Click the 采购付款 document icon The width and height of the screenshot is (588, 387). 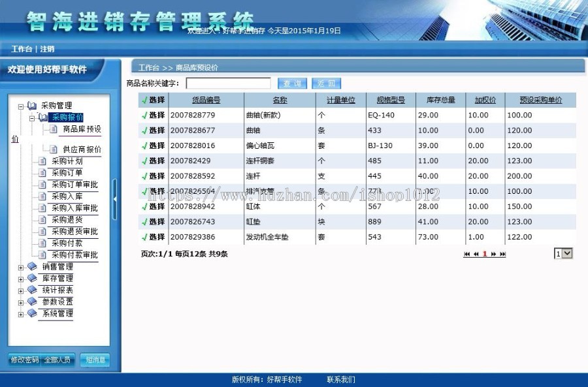(x=42, y=243)
